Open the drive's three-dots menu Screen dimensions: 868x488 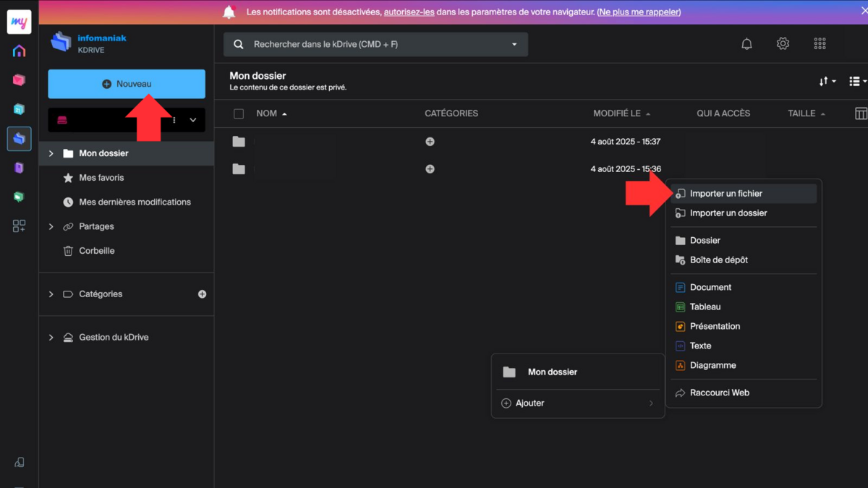coord(174,120)
